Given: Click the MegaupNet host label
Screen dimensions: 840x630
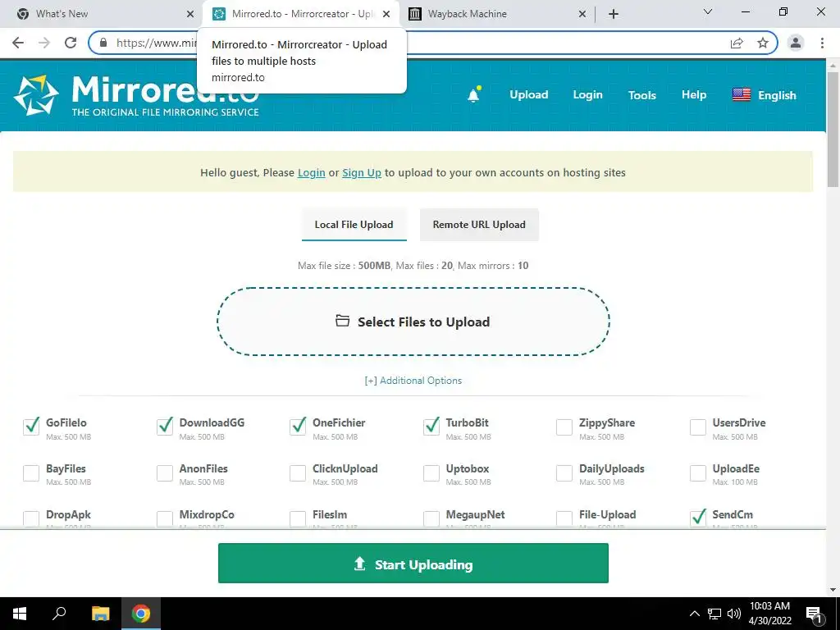Looking at the screenshot, I should (x=475, y=514).
